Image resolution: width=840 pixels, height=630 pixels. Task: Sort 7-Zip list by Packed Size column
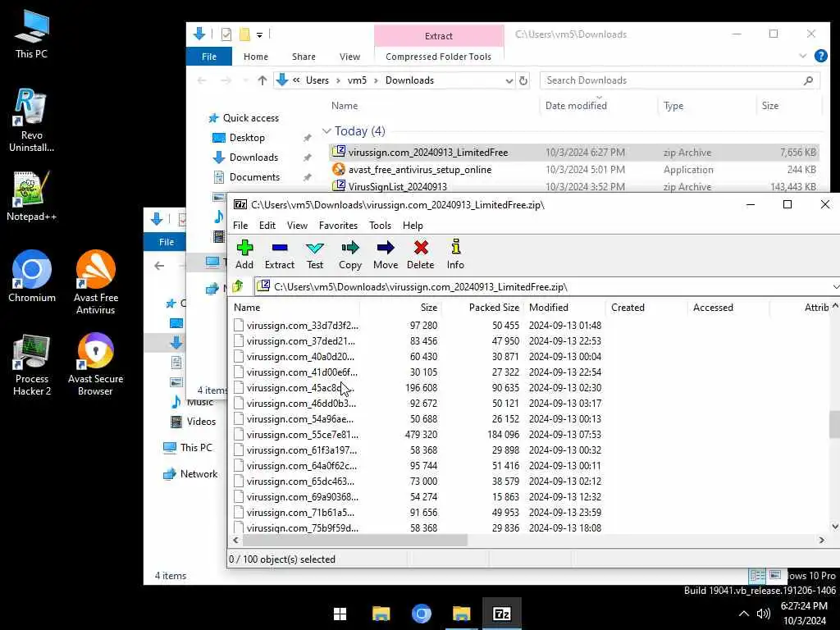tap(493, 308)
